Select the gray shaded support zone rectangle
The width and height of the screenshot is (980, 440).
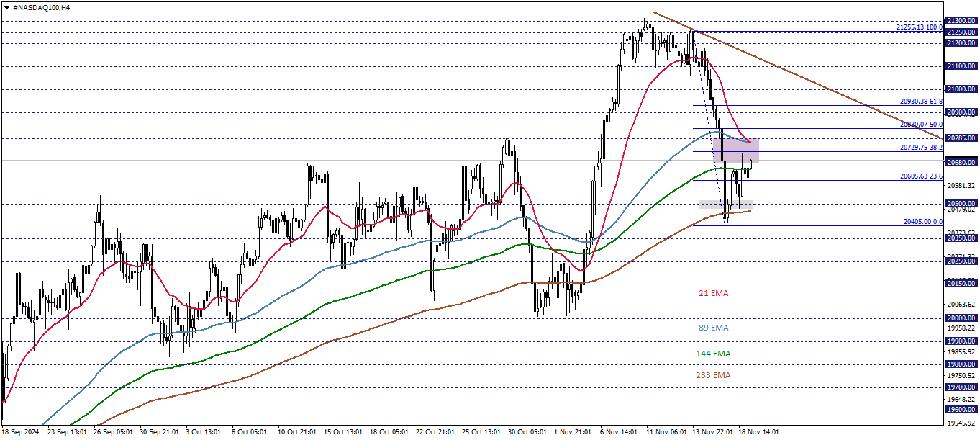coord(726,205)
